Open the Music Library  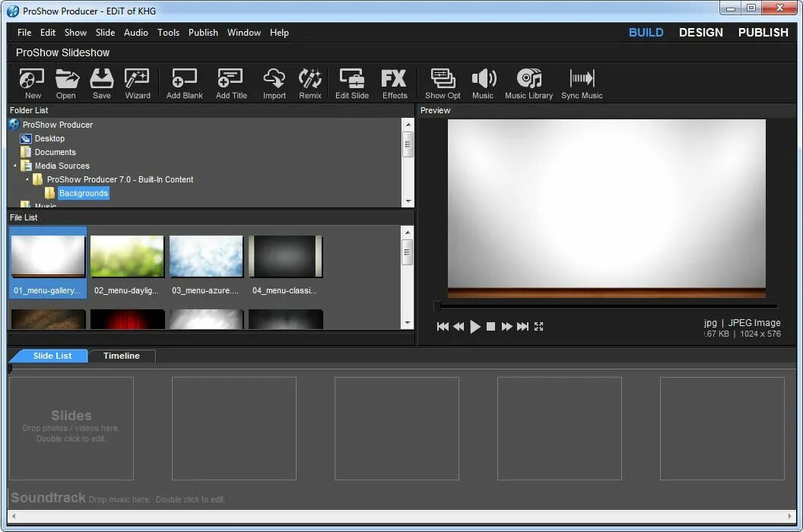pos(528,84)
